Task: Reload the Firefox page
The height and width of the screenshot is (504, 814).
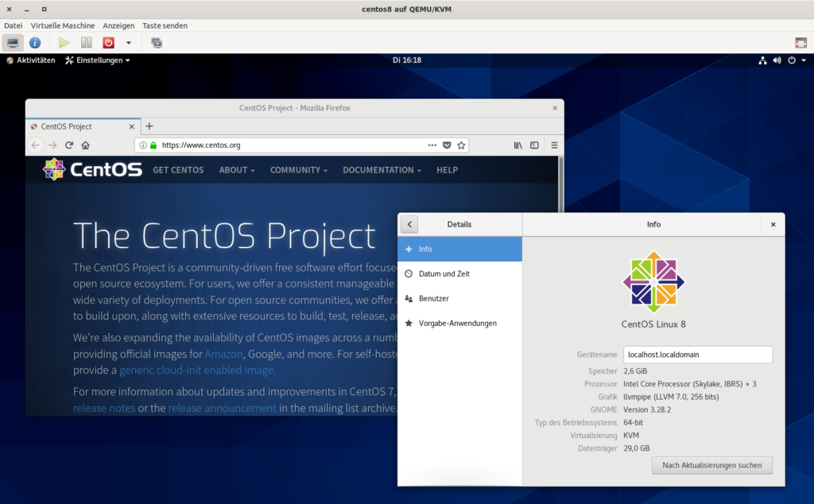Action: (x=69, y=145)
